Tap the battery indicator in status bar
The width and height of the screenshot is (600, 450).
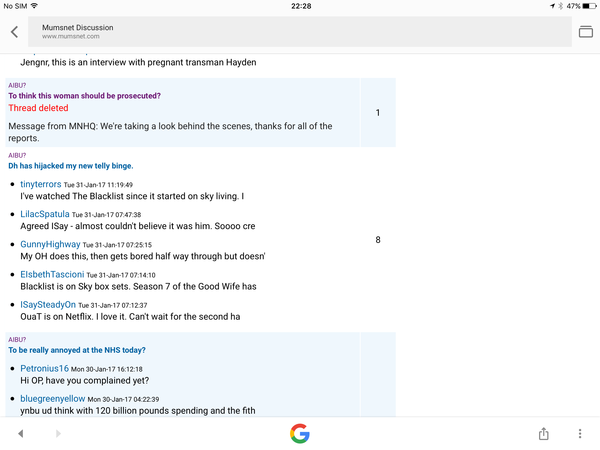(x=589, y=6)
